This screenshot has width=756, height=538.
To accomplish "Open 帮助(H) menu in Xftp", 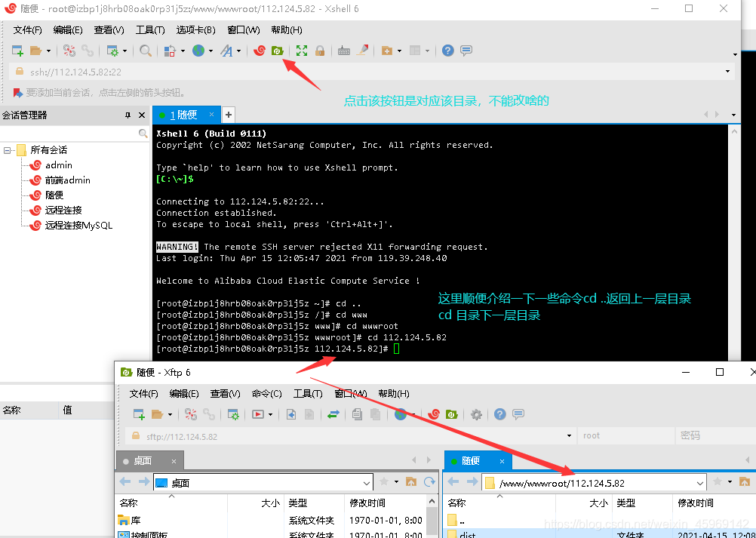I will click(393, 394).
